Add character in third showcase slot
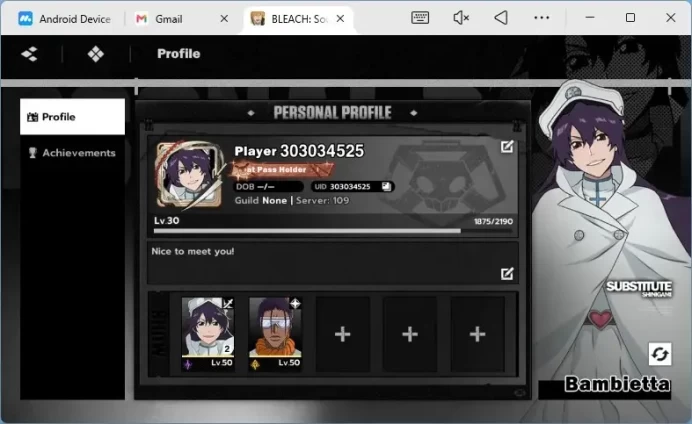 [342, 334]
